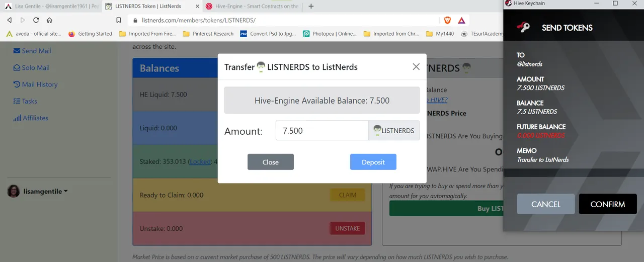Open aveda official site bookmark
Image resolution: width=644 pixels, height=262 pixels.
34,34
